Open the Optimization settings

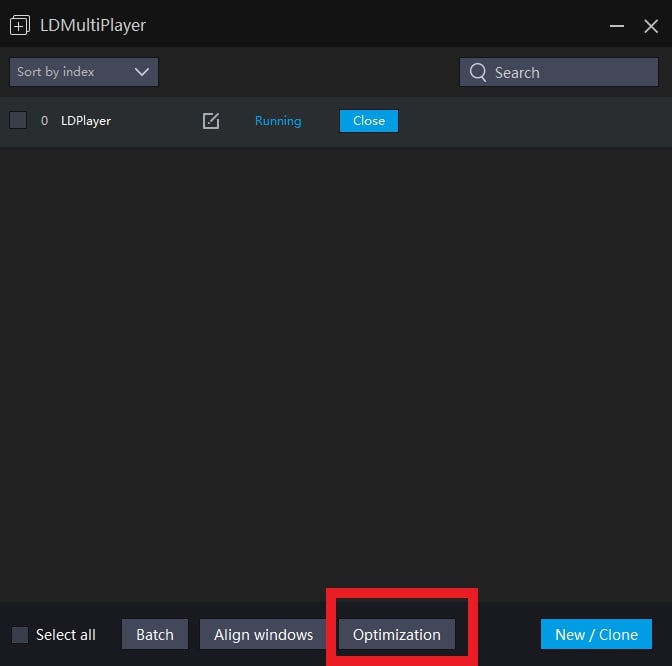pos(397,635)
